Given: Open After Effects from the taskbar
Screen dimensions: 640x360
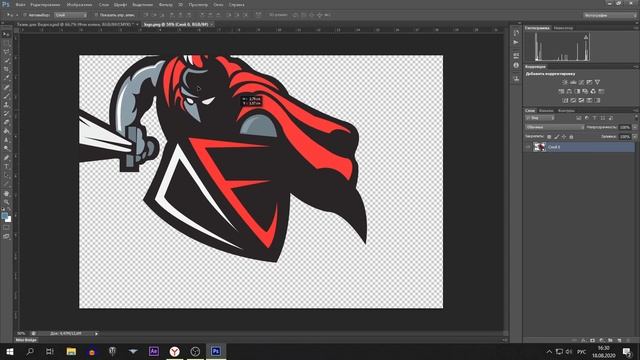Looking at the screenshot, I should (154, 351).
